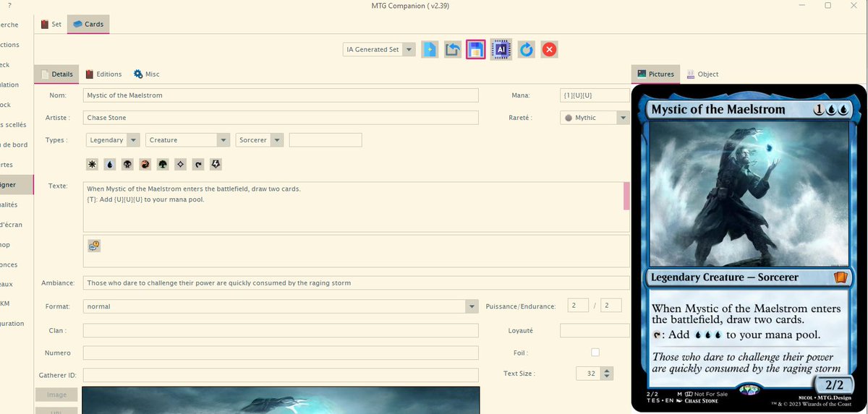Toggle the Foil checkbox
The image size is (868, 414).
tap(595, 353)
